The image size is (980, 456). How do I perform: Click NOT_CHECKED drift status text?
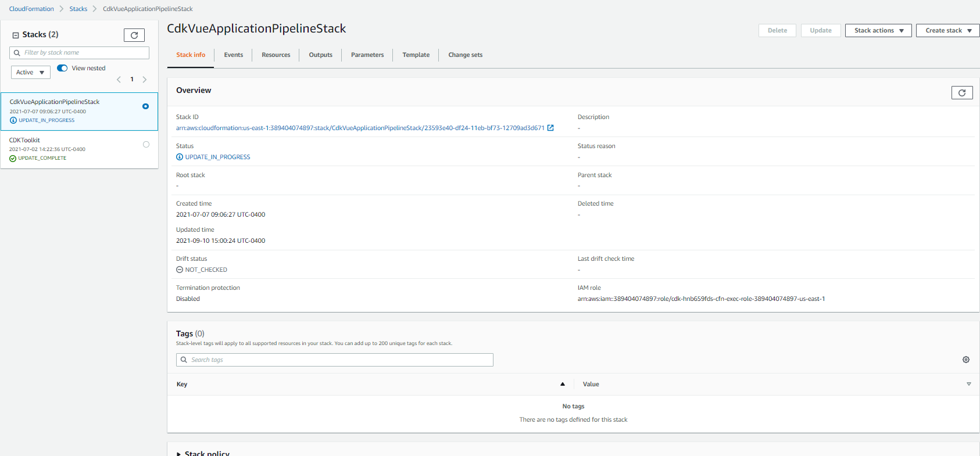[206, 270]
